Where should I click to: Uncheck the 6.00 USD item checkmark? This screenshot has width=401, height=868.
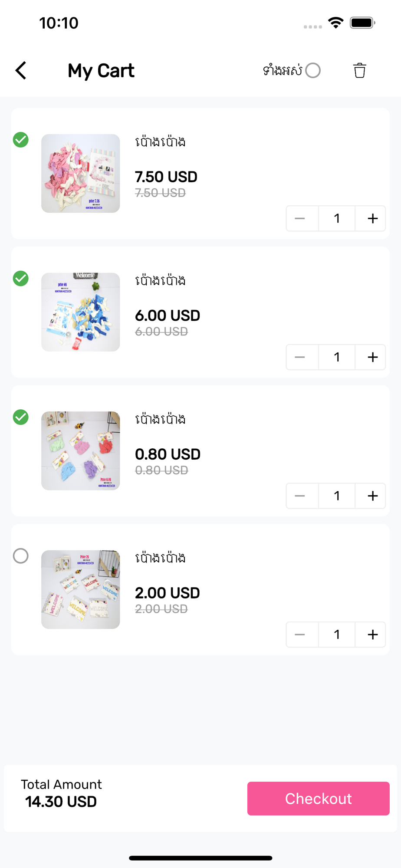[x=21, y=278]
